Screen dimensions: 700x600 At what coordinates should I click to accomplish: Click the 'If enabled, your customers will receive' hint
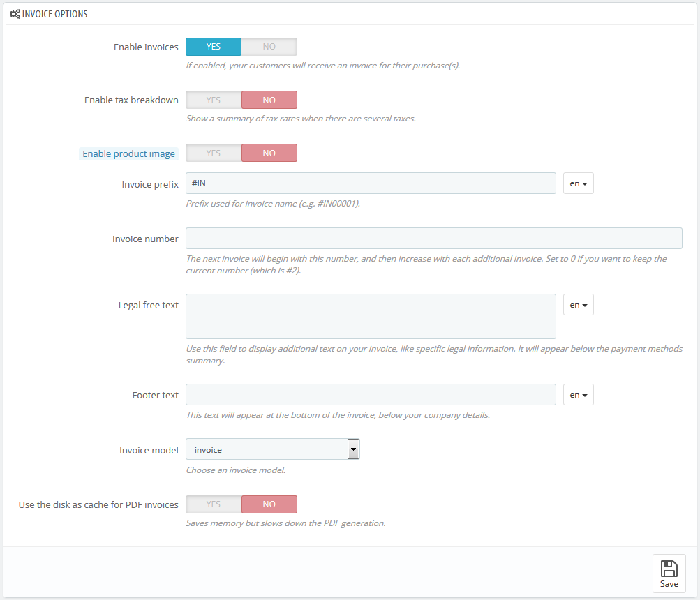322,66
